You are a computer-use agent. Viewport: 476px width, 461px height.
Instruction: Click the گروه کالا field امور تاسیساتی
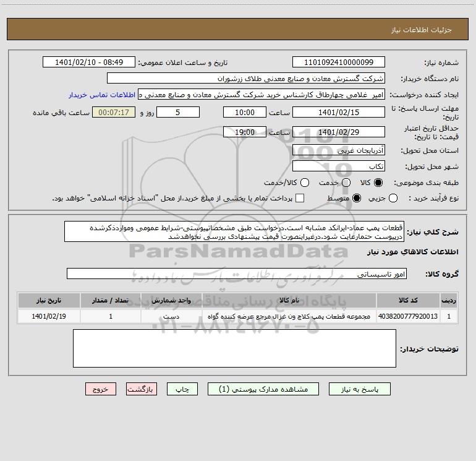tap(237, 274)
